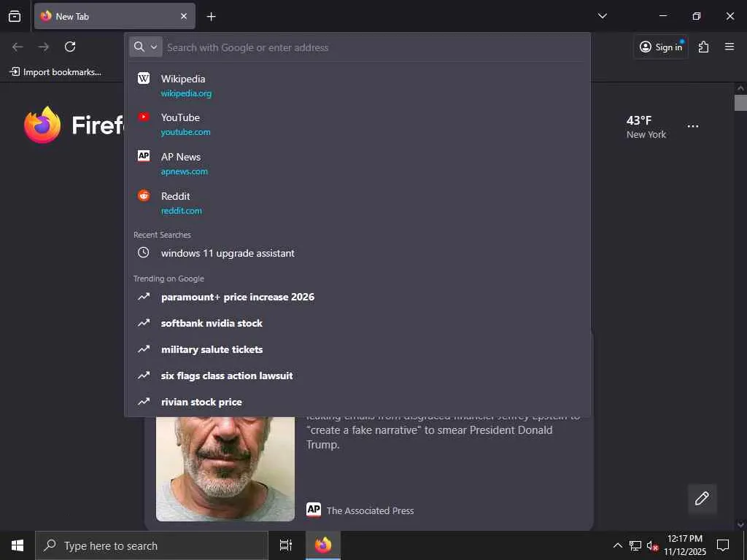Open the Firefox View tab list icon
This screenshot has height=560, width=747.
pyautogui.click(x=15, y=16)
